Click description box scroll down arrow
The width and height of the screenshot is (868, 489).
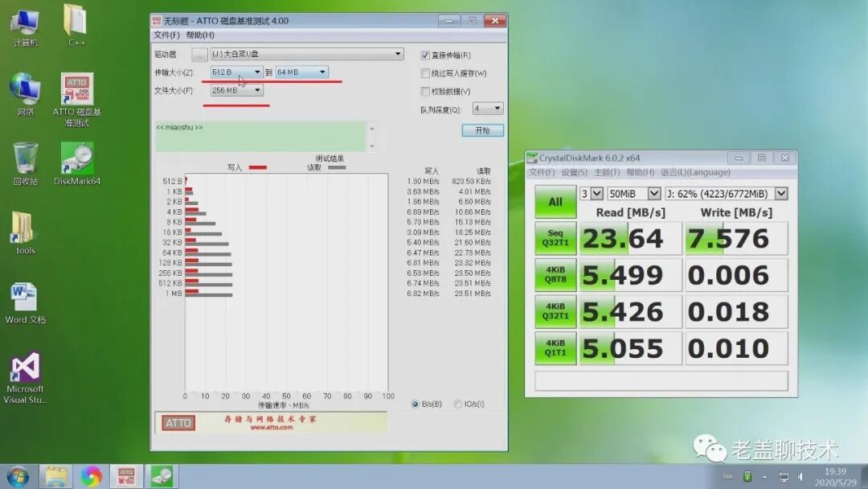(x=372, y=146)
